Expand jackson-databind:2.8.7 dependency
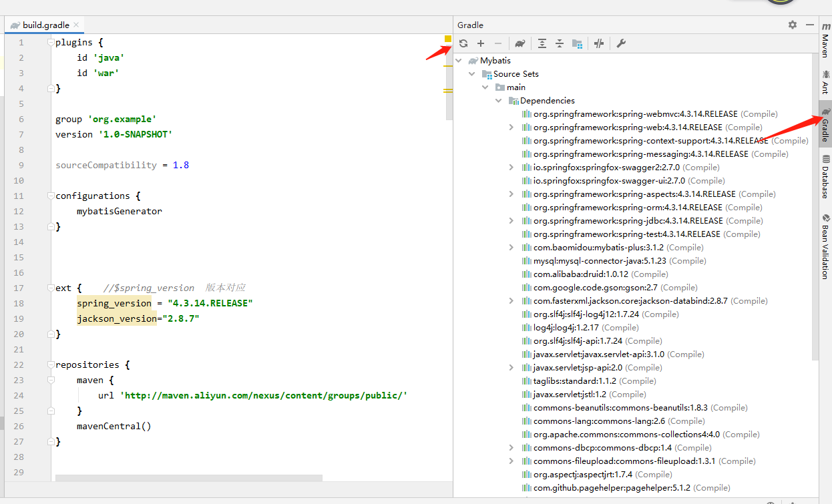This screenshot has height=504, width=832. [x=511, y=301]
